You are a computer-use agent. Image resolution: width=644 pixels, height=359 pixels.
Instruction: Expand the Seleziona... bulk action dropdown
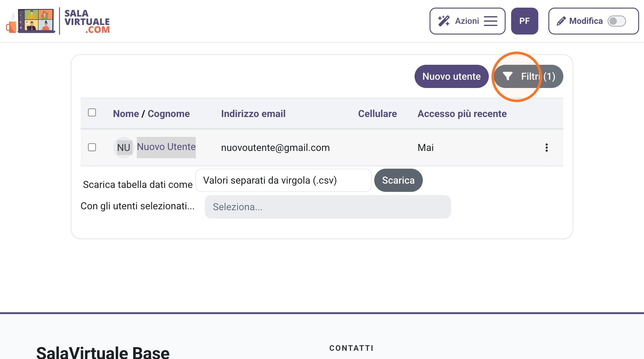328,207
